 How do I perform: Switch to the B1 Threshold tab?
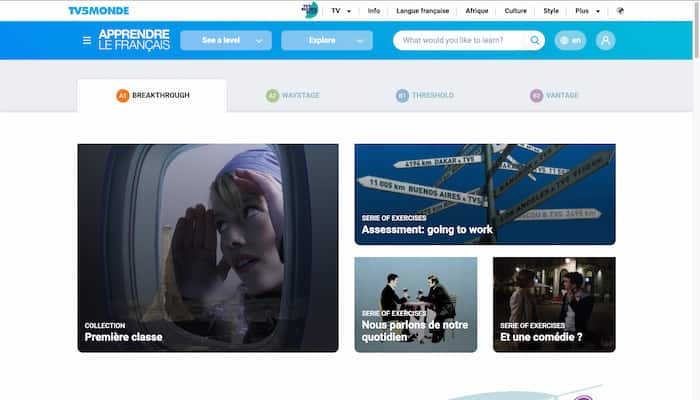point(425,96)
